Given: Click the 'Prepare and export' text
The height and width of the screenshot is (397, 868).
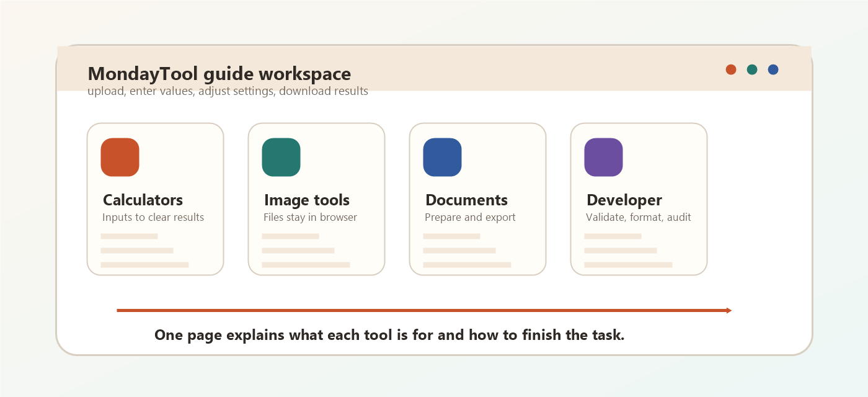Looking at the screenshot, I should (470, 218).
